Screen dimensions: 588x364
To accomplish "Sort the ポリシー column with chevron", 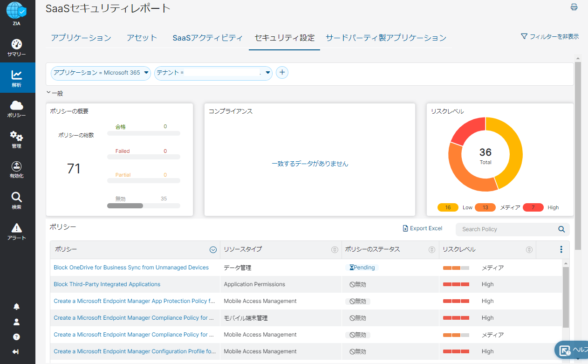I will click(213, 250).
